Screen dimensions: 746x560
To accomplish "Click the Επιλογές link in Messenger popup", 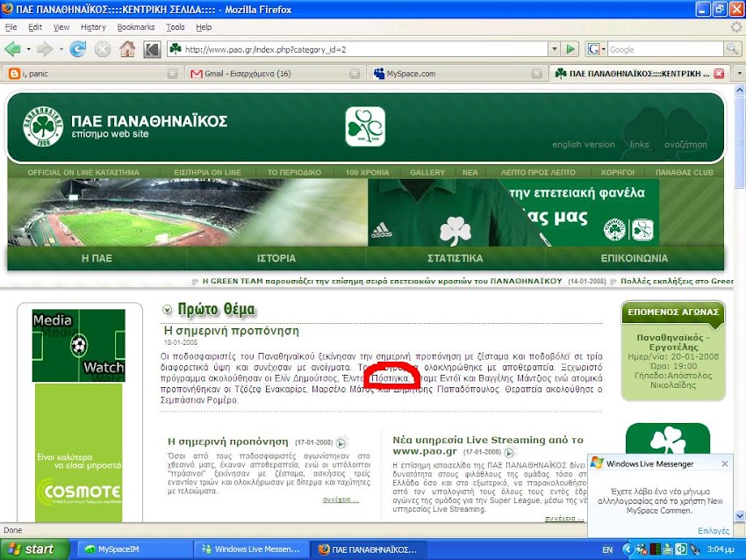I will [714, 530].
